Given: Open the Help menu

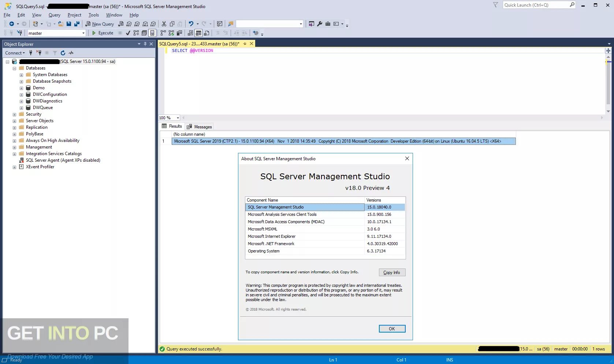Looking at the screenshot, I should pos(134,15).
